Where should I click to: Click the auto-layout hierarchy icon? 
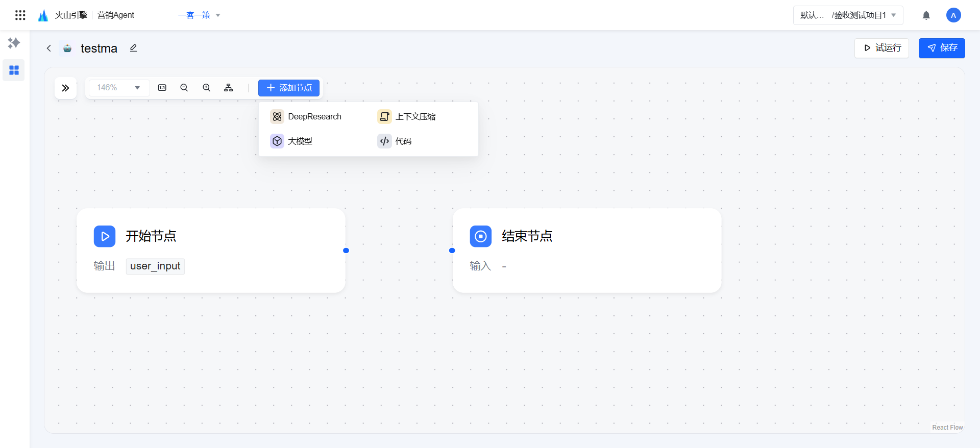tap(229, 88)
